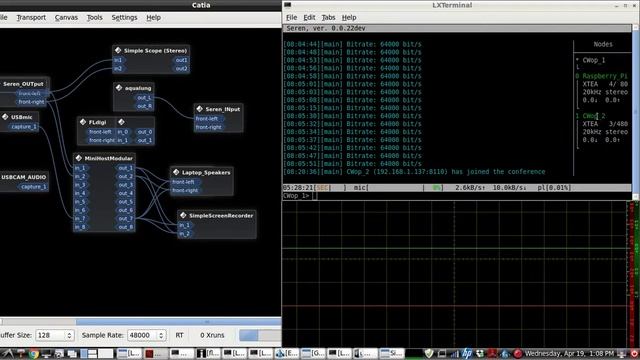This screenshot has width=640, height=360.
Task: Click the USBmic node icon
Action: (5, 117)
